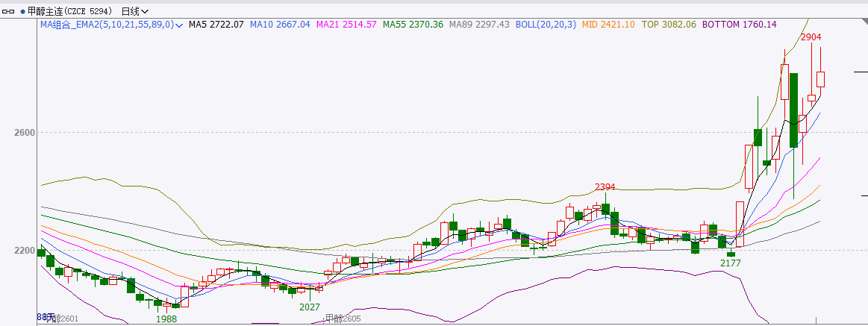Viewport: 868px width, 326px height.
Task: Select the gray MA89 2297.43 legend
Action: coord(479,25)
